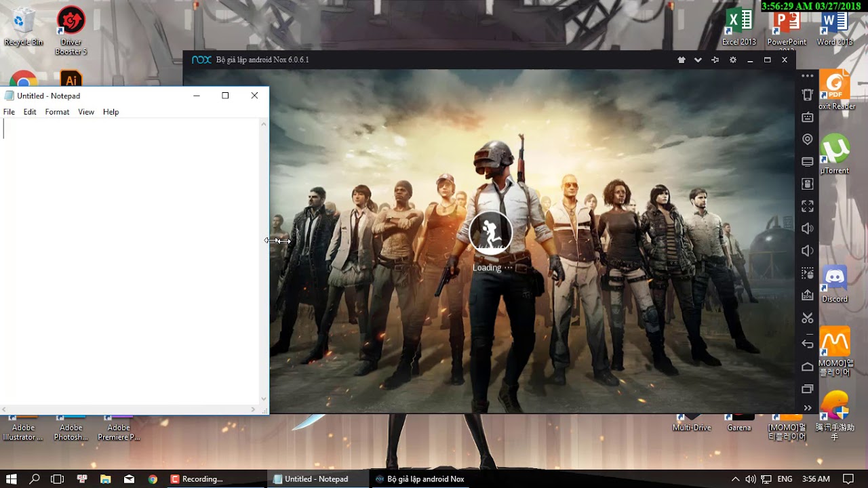Select the Discord desktop shortcut
The width and height of the screenshot is (868, 488).
[x=835, y=283]
